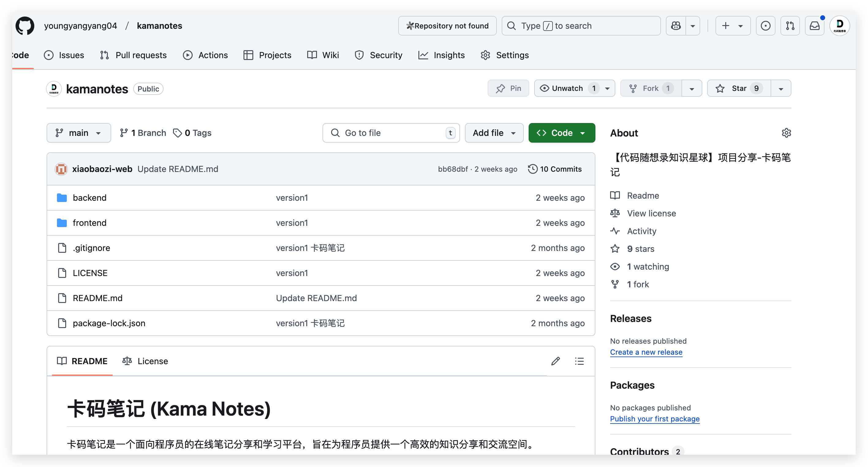This screenshot has height=467, width=868.
Task: Open the LICENSE file
Action: [x=90, y=273]
